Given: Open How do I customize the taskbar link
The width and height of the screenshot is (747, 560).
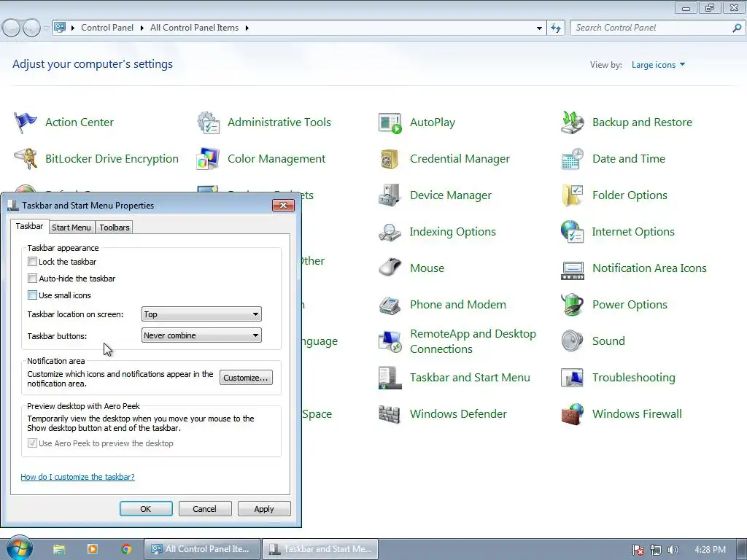Looking at the screenshot, I should point(77,477).
